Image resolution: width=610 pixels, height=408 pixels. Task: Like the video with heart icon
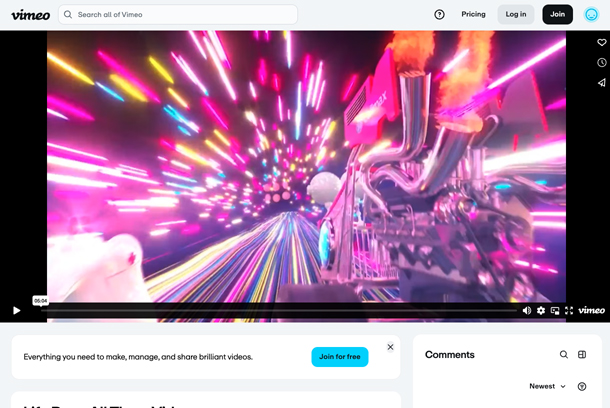click(x=602, y=42)
